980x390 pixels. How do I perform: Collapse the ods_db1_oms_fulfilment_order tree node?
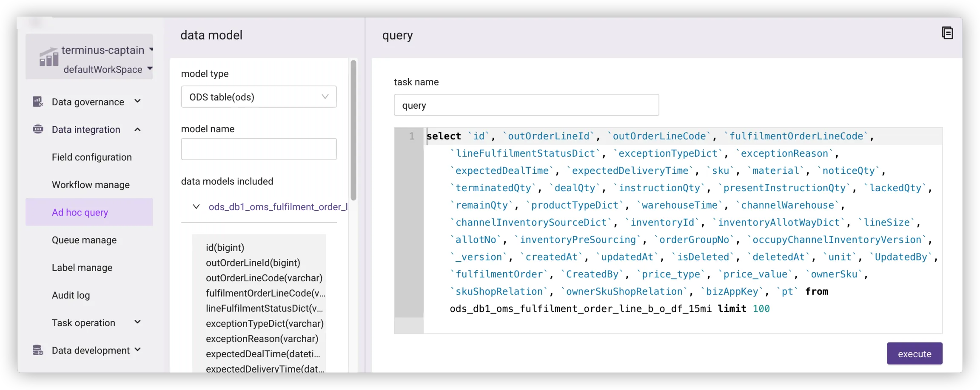tap(196, 207)
